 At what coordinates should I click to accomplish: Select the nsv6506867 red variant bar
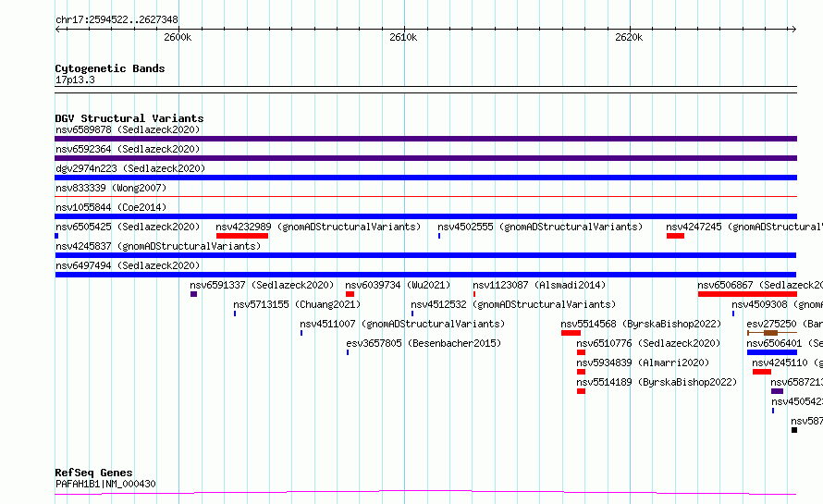click(747, 294)
